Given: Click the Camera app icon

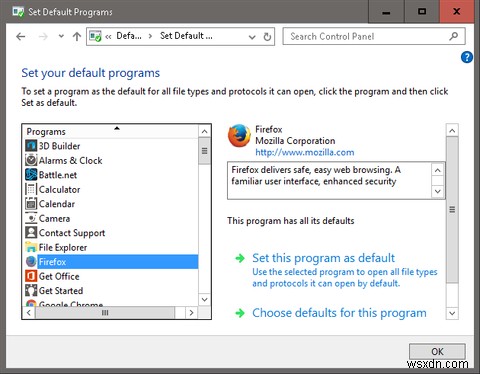Looking at the screenshot, I should point(31,218).
